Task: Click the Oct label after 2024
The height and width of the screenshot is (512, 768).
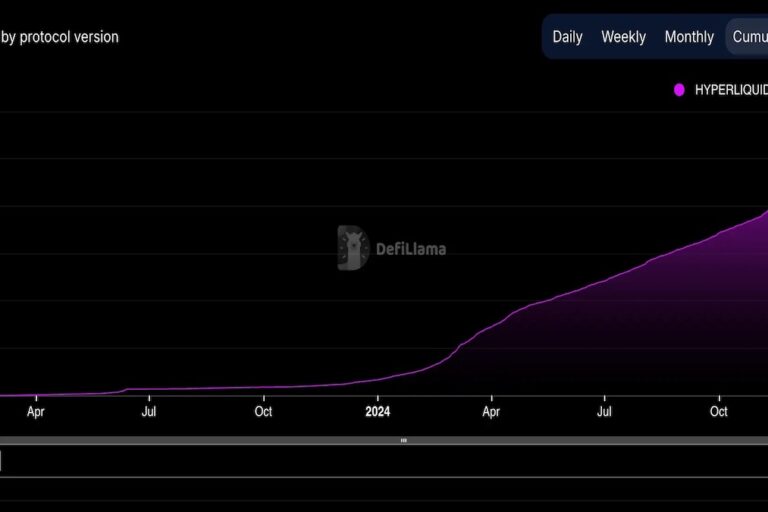Action: click(719, 412)
